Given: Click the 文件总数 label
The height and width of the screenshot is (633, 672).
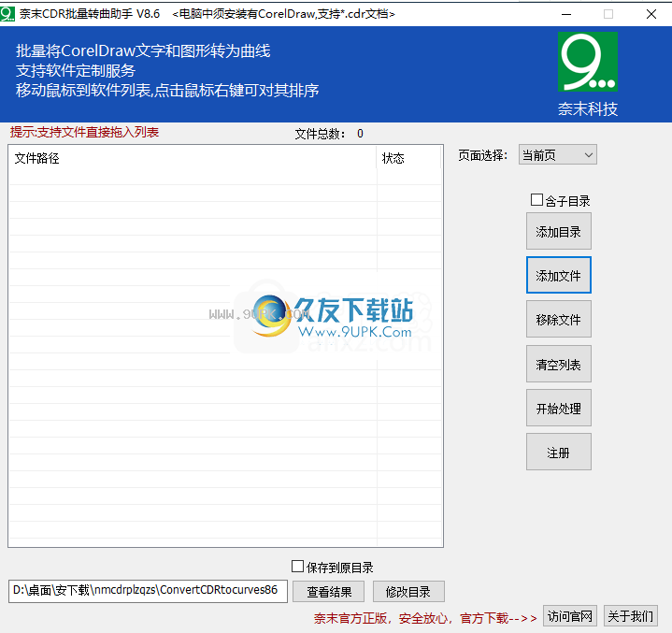Looking at the screenshot, I should coord(321,134).
